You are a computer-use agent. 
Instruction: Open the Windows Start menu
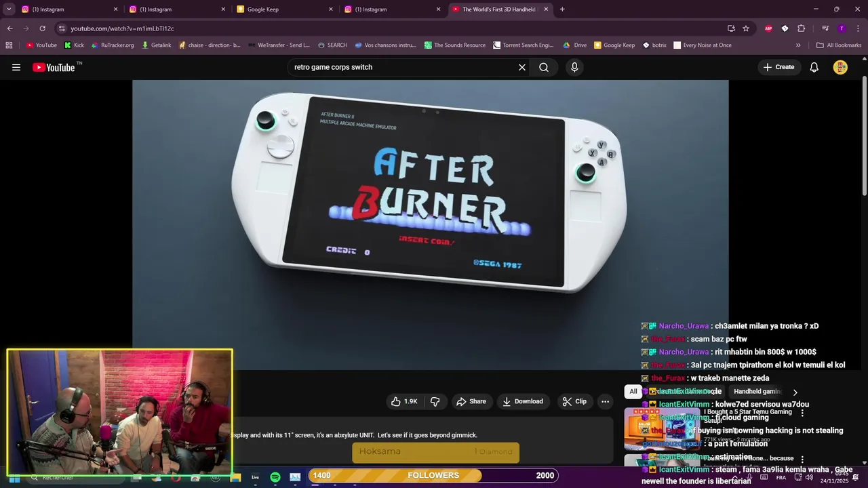point(14,478)
